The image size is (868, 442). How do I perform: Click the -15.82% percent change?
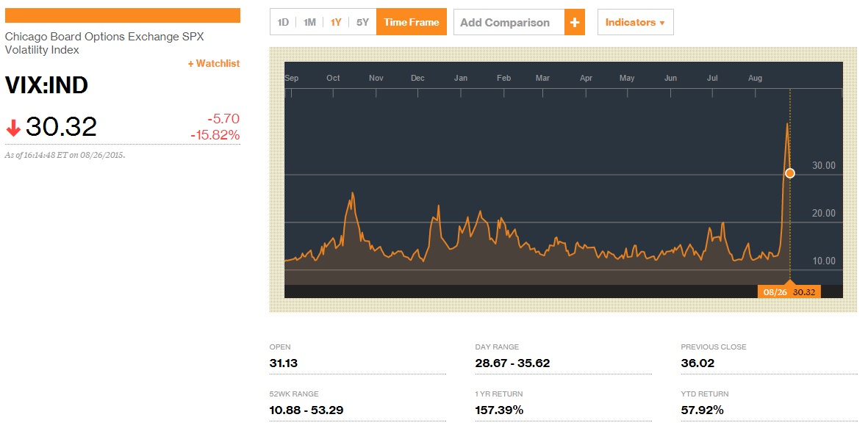pos(215,135)
